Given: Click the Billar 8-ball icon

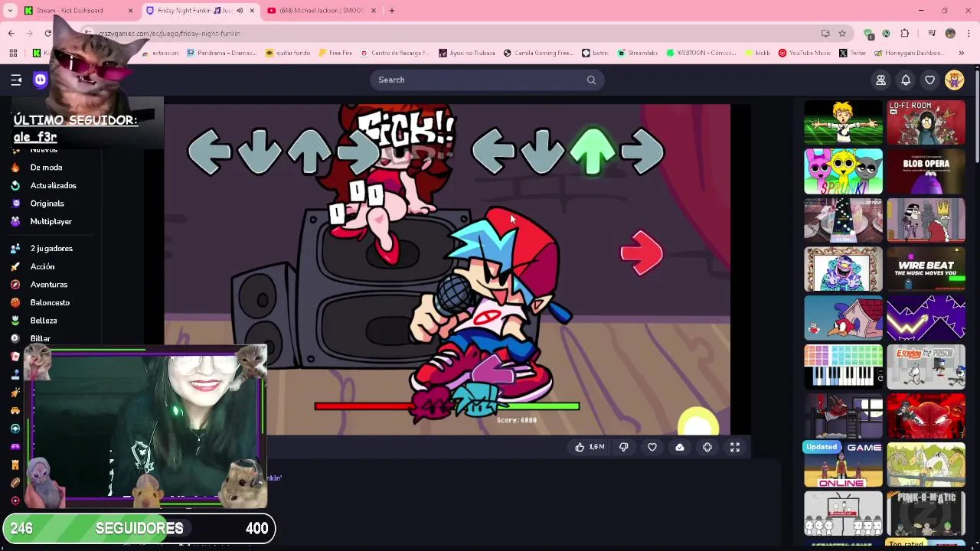Looking at the screenshot, I should coord(15,338).
